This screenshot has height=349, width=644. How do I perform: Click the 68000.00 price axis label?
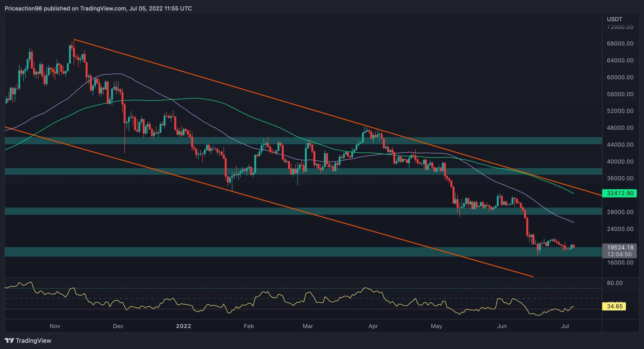[620, 44]
